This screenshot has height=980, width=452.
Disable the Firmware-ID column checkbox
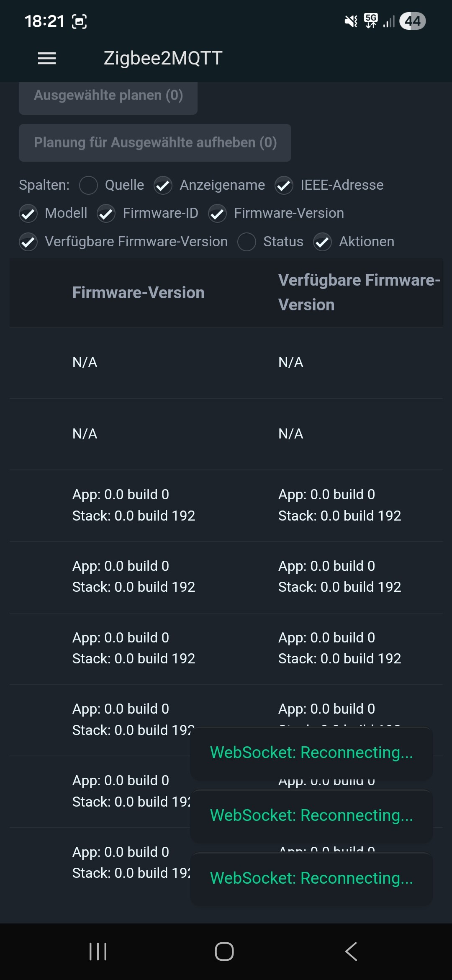106,214
